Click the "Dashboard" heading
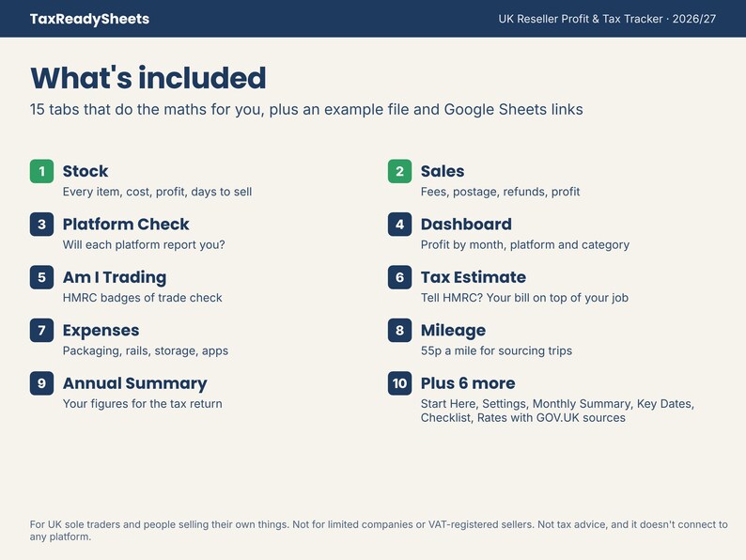This screenshot has height=560, width=746. tap(466, 225)
